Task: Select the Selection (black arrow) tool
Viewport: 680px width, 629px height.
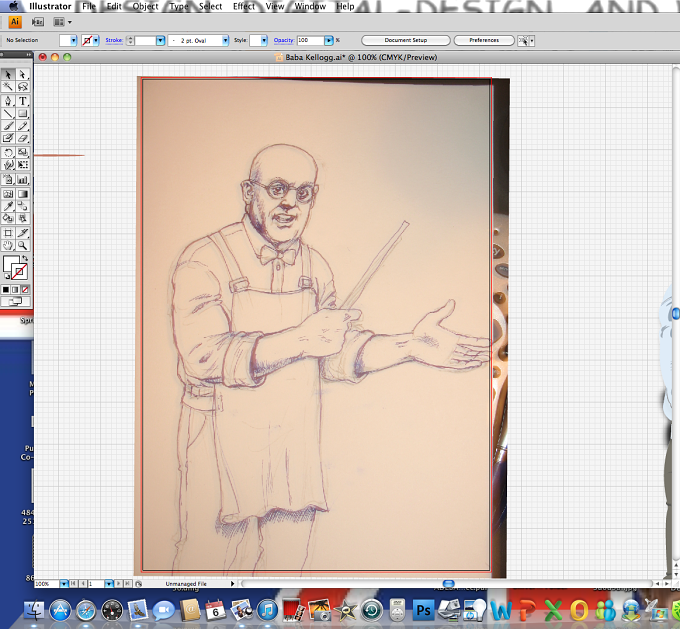Action: (8, 75)
